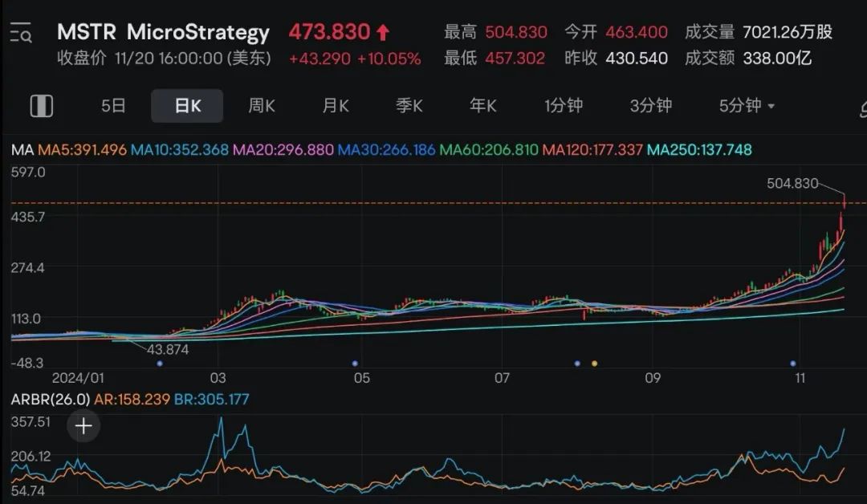Switch to 周K weekly chart

262,106
